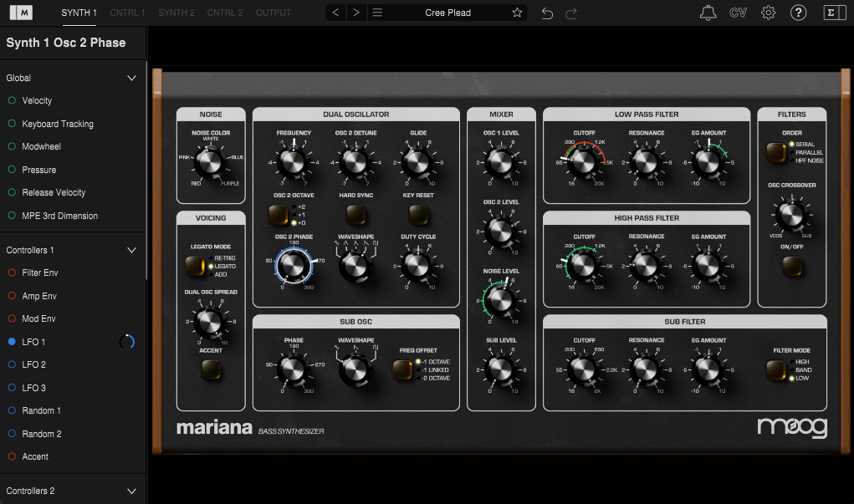
Task: Toggle the filter Order switch
Action: click(775, 153)
